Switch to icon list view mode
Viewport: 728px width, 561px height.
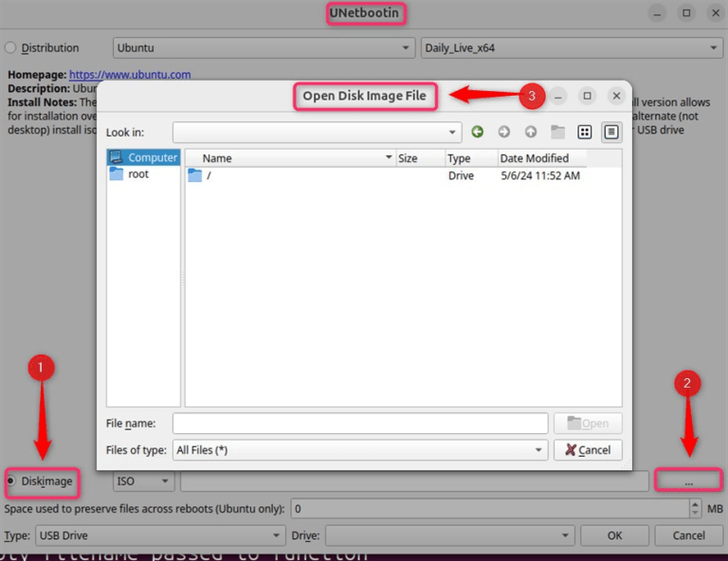[585, 133]
